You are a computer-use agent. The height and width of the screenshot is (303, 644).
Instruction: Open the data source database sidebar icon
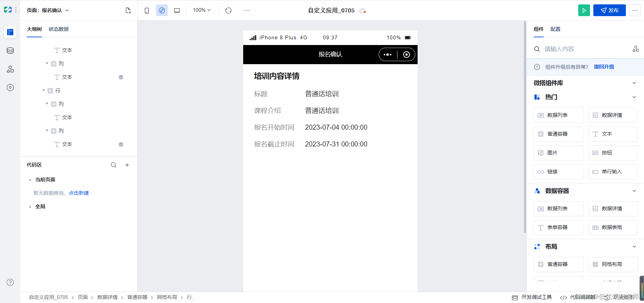coord(10,51)
